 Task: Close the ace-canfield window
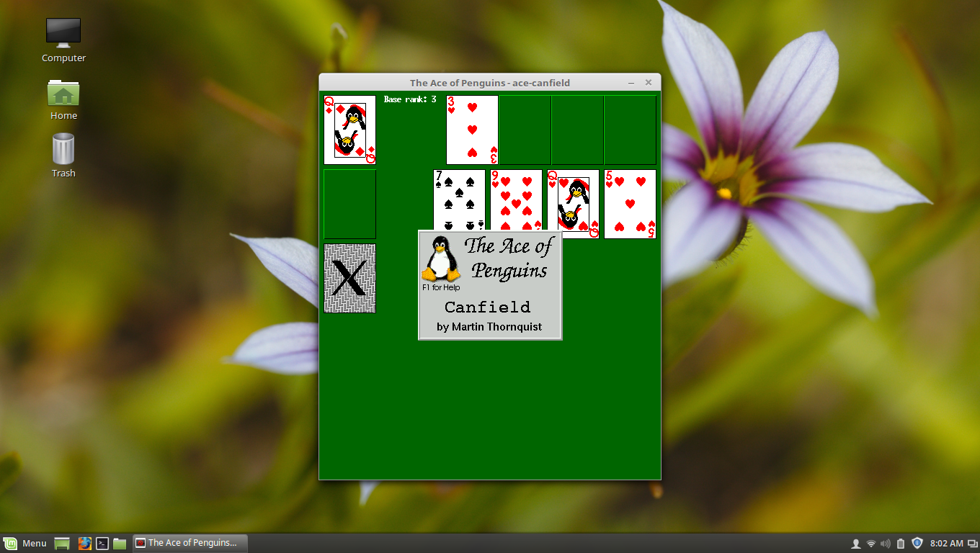click(648, 83)
